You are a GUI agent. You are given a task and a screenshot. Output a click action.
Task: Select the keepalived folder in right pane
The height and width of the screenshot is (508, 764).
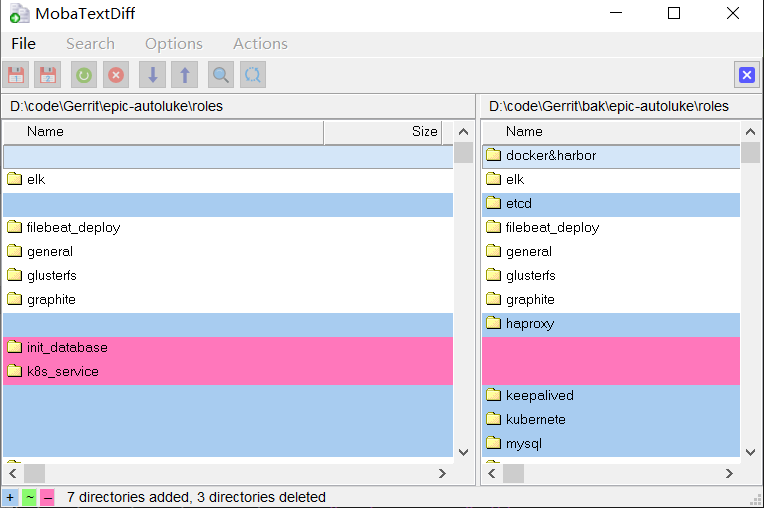pyautogui.click(x=611, y=395)
